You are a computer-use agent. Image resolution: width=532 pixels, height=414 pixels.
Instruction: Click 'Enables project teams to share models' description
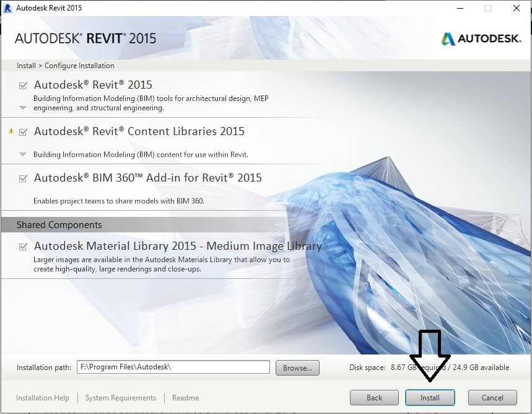coord(119,201)
